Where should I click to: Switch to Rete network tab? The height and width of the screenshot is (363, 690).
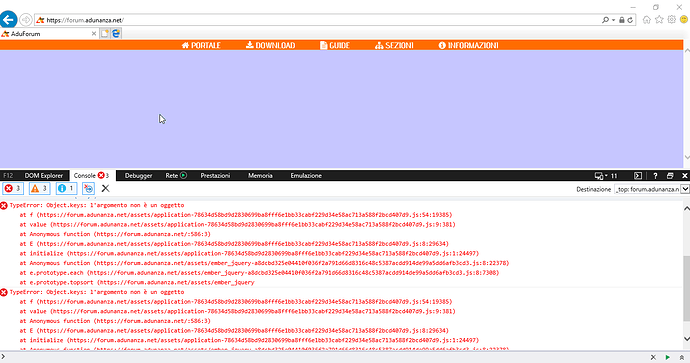[172, 176]
